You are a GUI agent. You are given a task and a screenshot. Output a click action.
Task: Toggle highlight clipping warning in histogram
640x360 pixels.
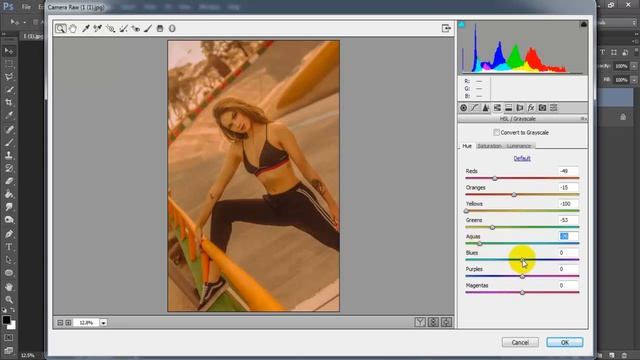click(584, 24)
